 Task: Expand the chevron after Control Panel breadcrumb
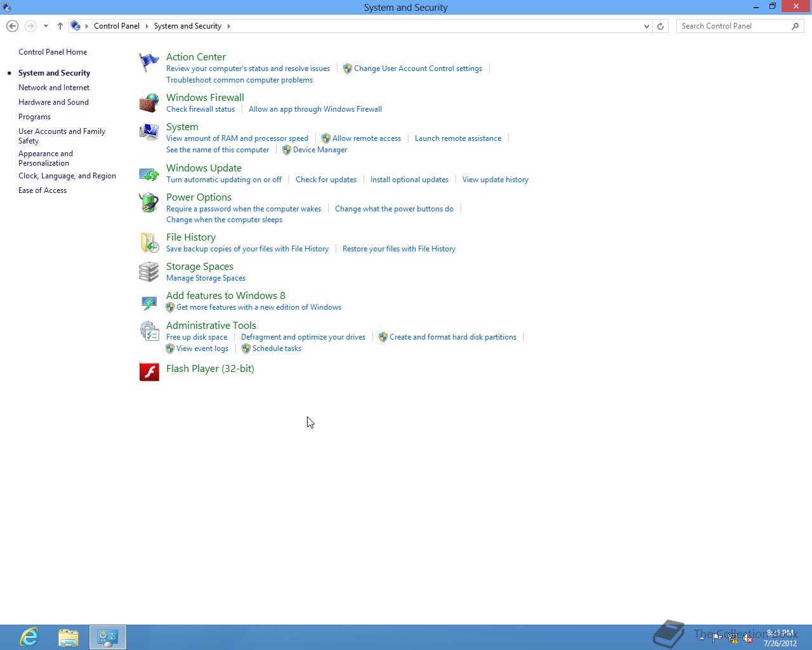pyautogui.click(x=147, y=26)
